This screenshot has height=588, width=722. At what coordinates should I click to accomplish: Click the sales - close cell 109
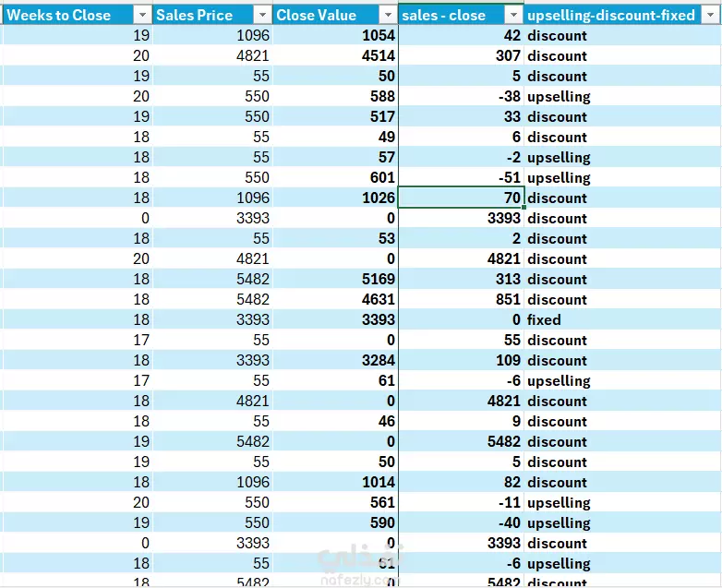461,360
